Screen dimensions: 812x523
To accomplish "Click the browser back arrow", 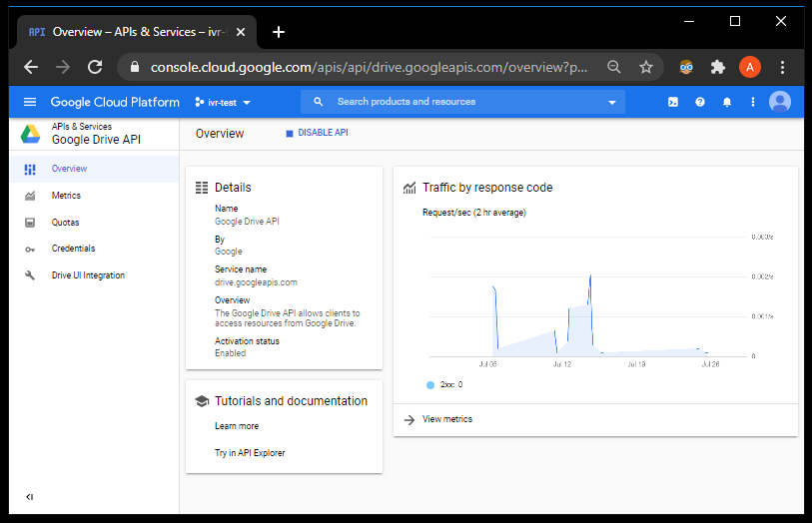I will [x=31, y=67].
